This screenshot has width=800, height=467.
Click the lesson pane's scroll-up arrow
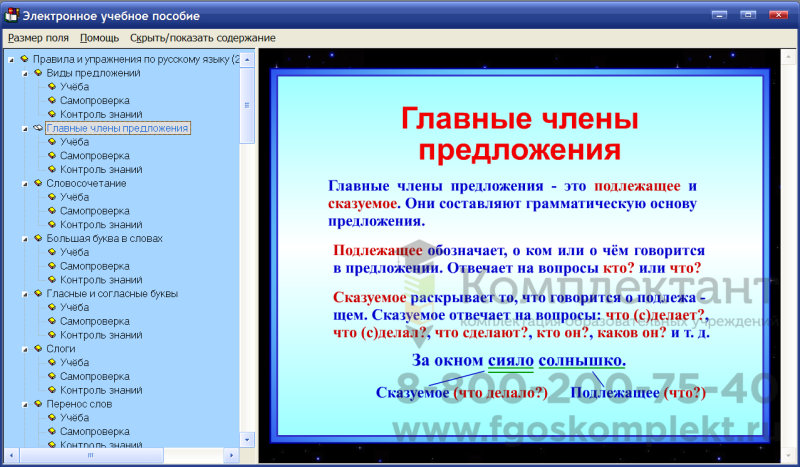pos(788,56)
